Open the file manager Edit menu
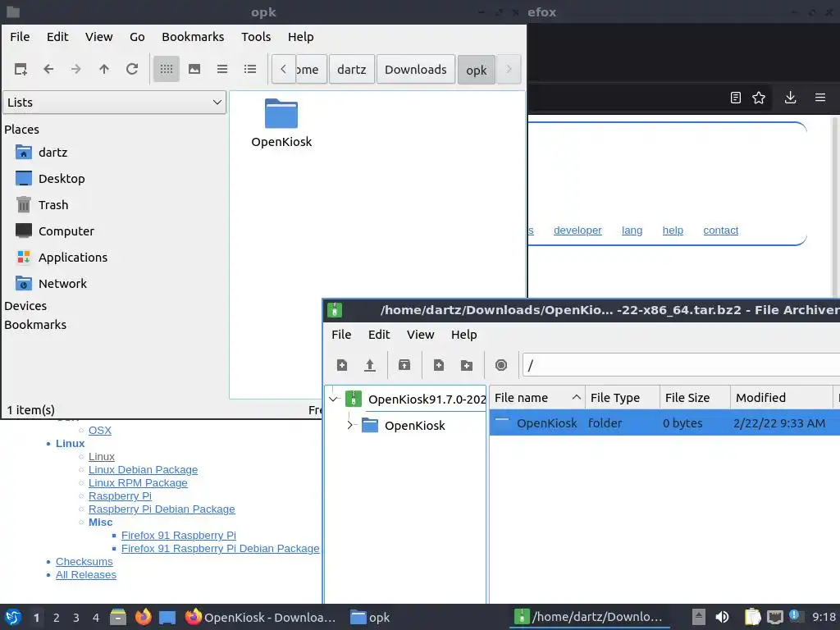Viewport: 840px width, 630px height. click(x=57, y=37)
